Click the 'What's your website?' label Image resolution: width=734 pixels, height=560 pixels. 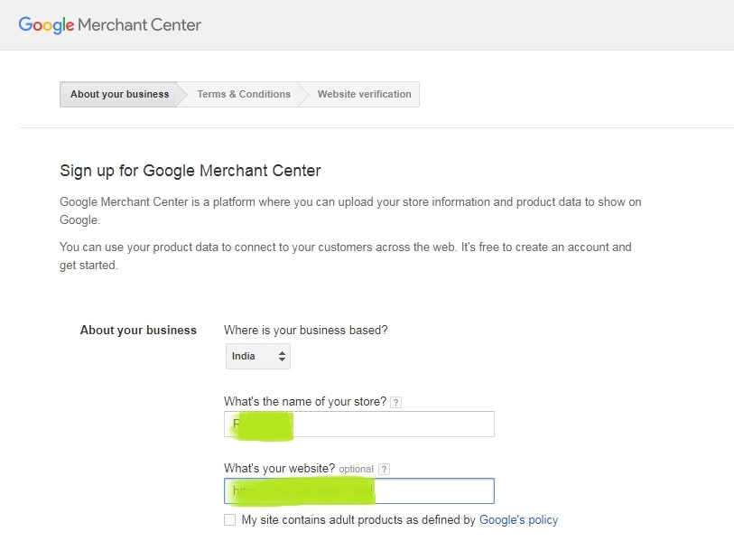[x=279, y=469]
